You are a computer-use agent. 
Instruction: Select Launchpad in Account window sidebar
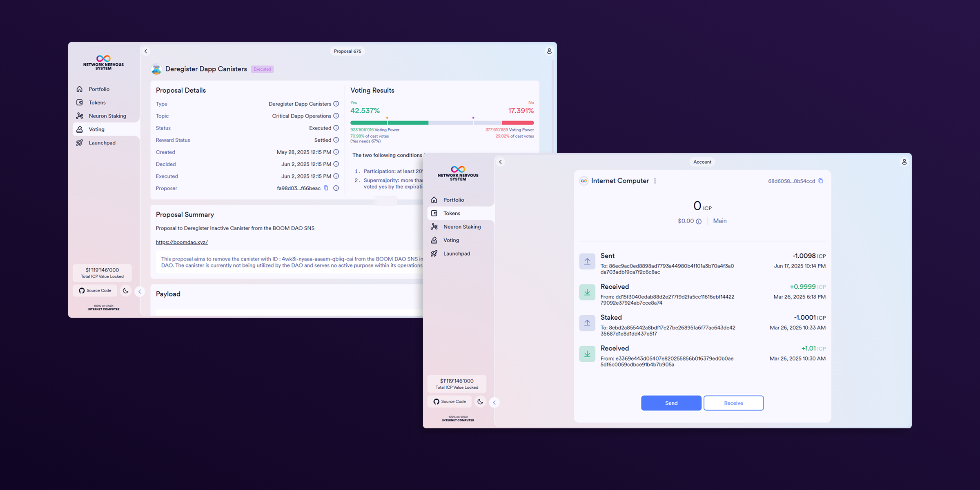pyautogui.click(x=456, y=254)
